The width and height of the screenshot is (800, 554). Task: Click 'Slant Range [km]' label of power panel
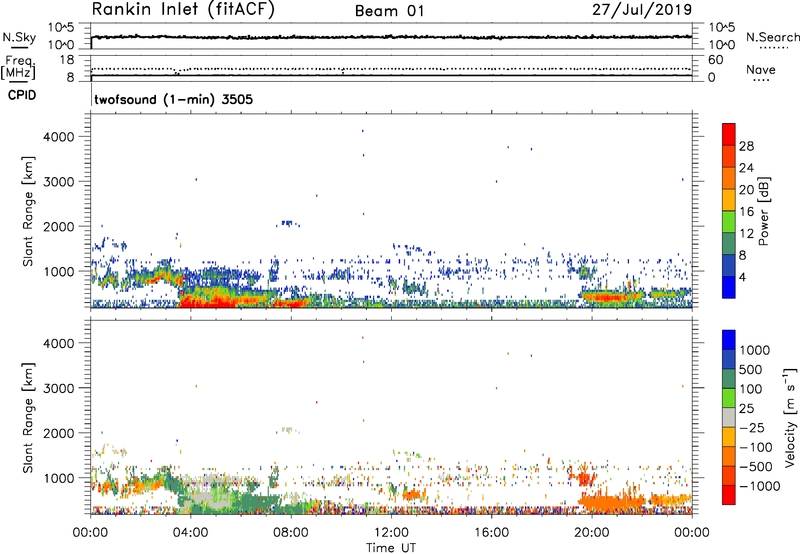pyautogui.click(x=28, y=212)
